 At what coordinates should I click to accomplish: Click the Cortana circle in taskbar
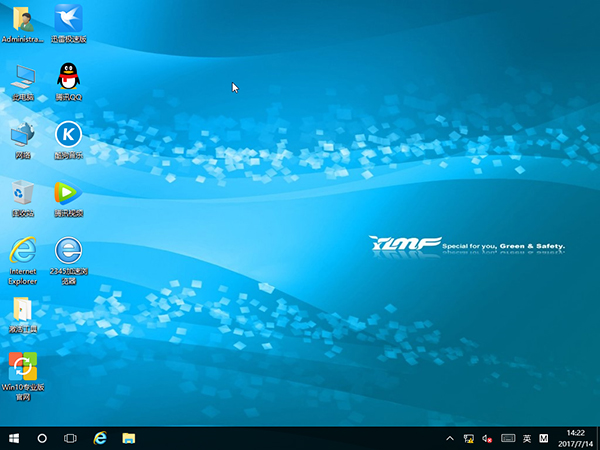tap(42, 438)
